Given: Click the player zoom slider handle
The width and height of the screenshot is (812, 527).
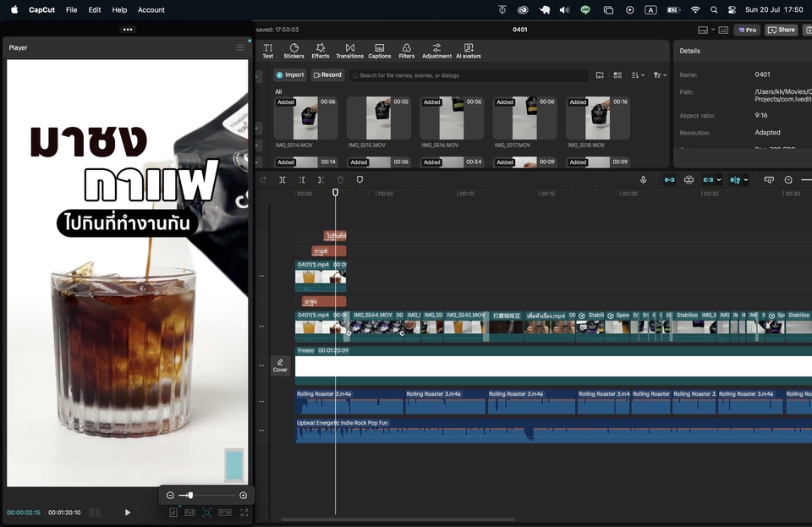Looking at the screenshot, I should tap(190, 496).
